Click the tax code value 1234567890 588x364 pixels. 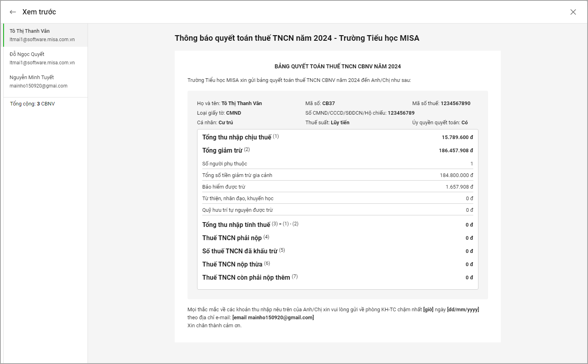(x=455, y=103)
